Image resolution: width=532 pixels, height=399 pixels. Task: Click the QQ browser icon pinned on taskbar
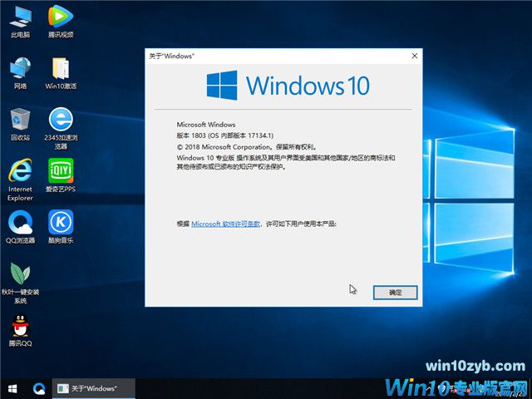pos(38,388)
